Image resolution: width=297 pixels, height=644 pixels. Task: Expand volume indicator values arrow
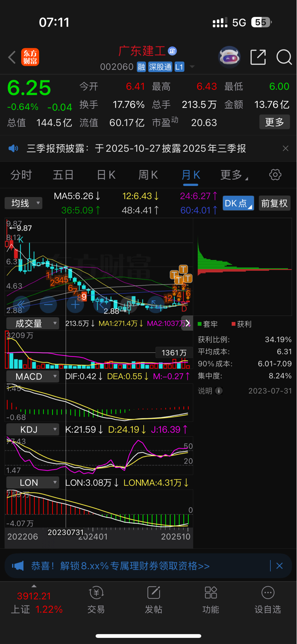(188, 323)
